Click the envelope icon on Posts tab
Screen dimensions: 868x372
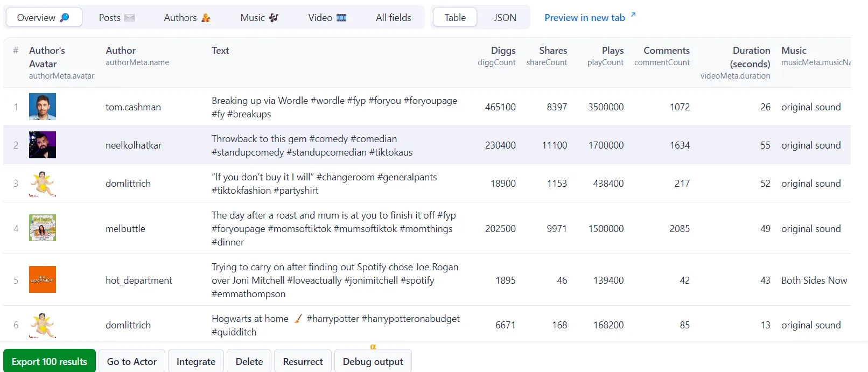[129, 18]
